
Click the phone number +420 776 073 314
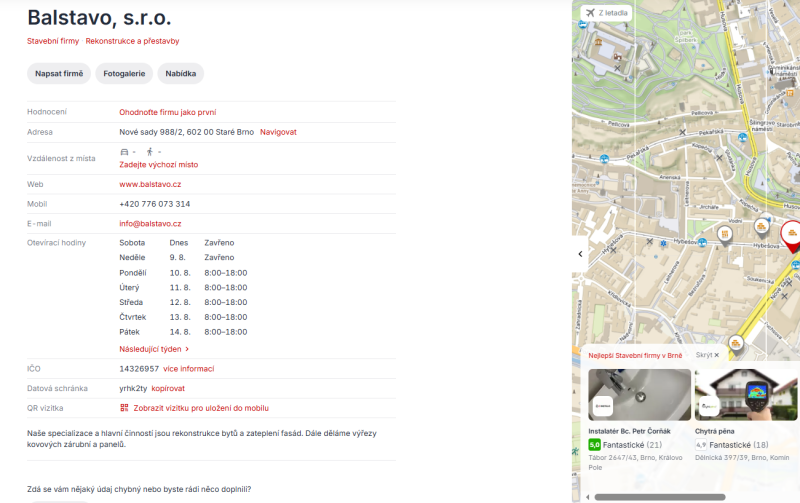click(x=155, y=204)
